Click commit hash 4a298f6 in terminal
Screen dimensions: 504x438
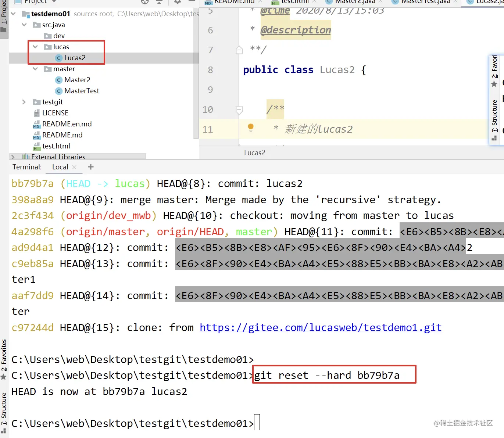33,232
